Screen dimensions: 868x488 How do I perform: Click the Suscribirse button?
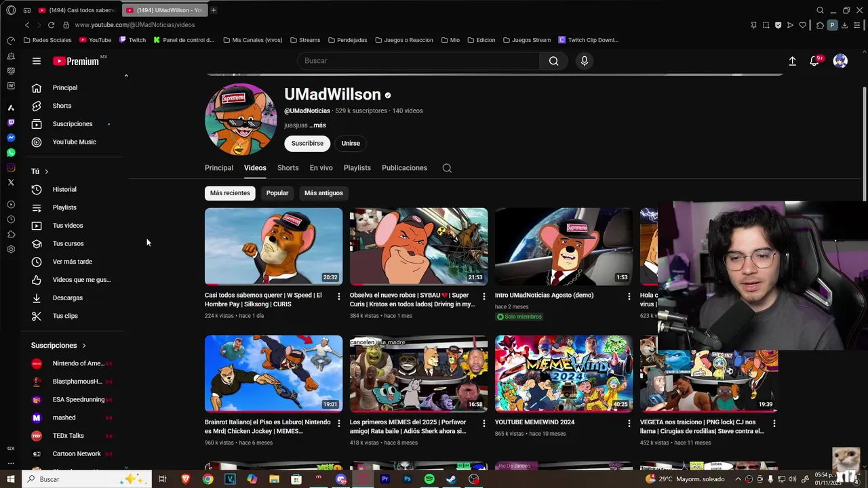307,144
